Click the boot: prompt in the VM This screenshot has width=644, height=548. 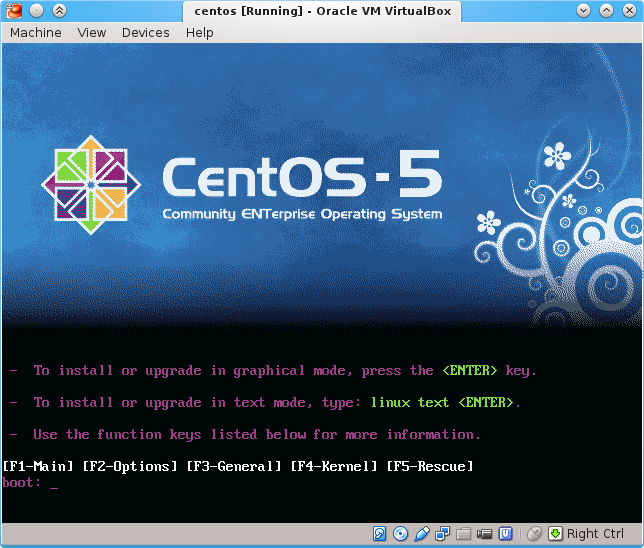coord(21,482)
